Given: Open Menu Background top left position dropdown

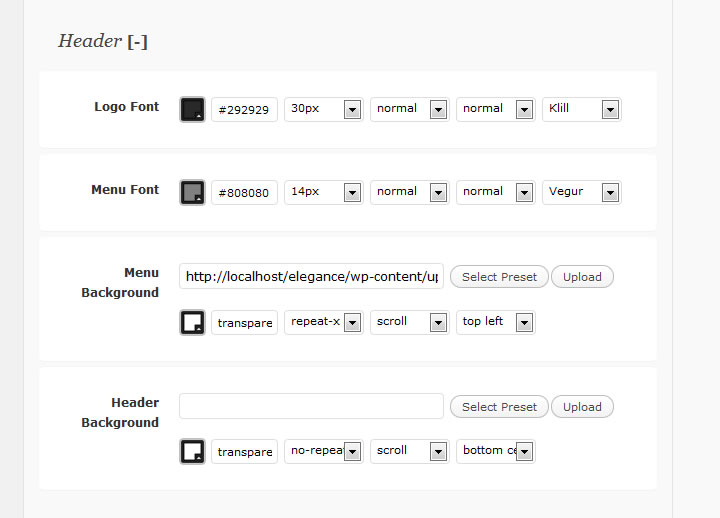Looking at the screenshot, I should tap(495, 322).
